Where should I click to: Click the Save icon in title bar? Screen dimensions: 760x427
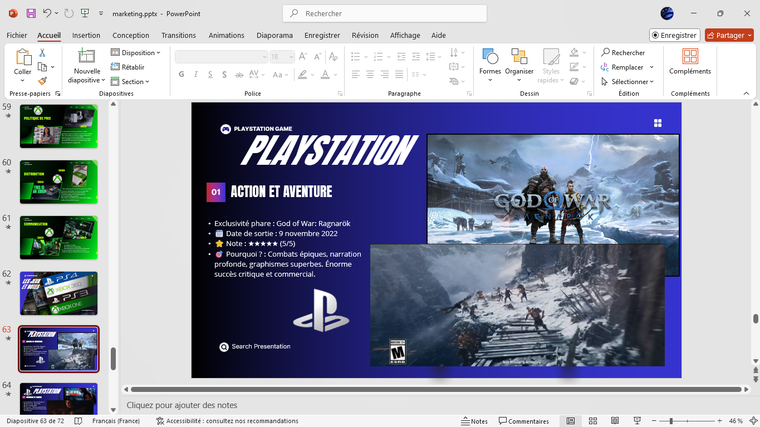point(31,13)
